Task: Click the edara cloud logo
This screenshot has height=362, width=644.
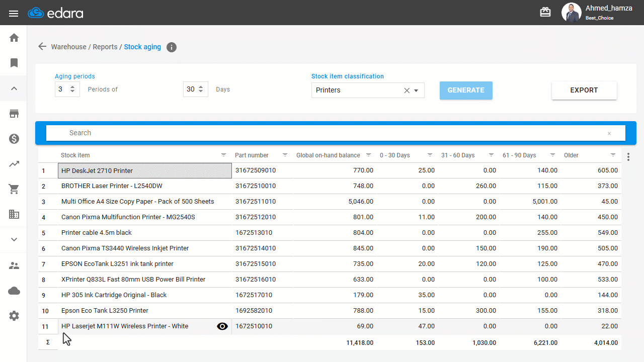Action: (x=55, y=13)
